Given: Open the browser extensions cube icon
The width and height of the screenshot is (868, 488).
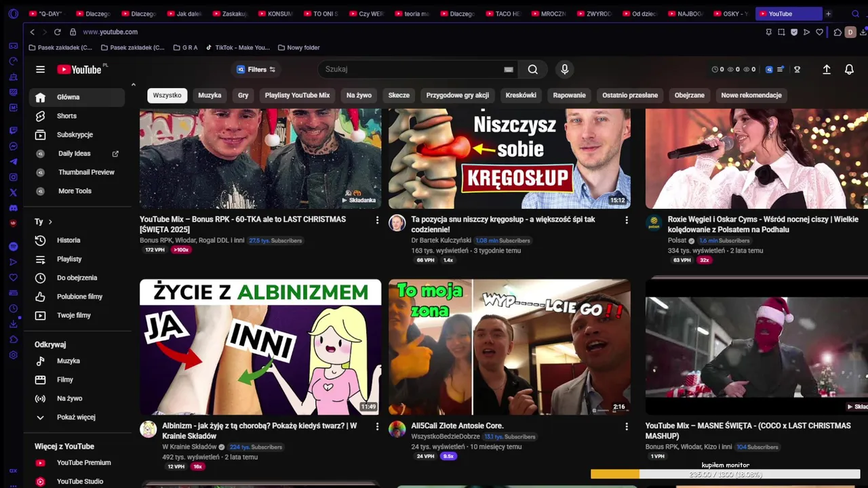Looking at the screenshot, I should [837, 32].
